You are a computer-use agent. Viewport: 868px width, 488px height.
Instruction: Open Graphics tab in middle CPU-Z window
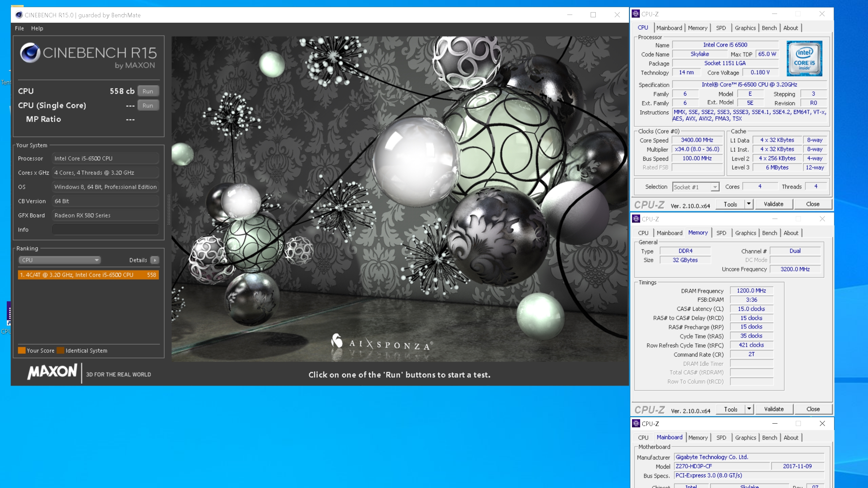[x=746, y=233]
